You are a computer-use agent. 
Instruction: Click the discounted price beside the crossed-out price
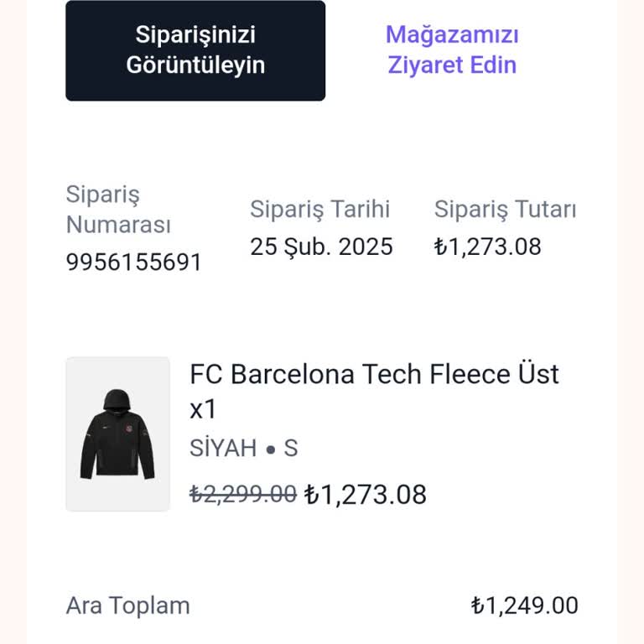pos(365,495)
